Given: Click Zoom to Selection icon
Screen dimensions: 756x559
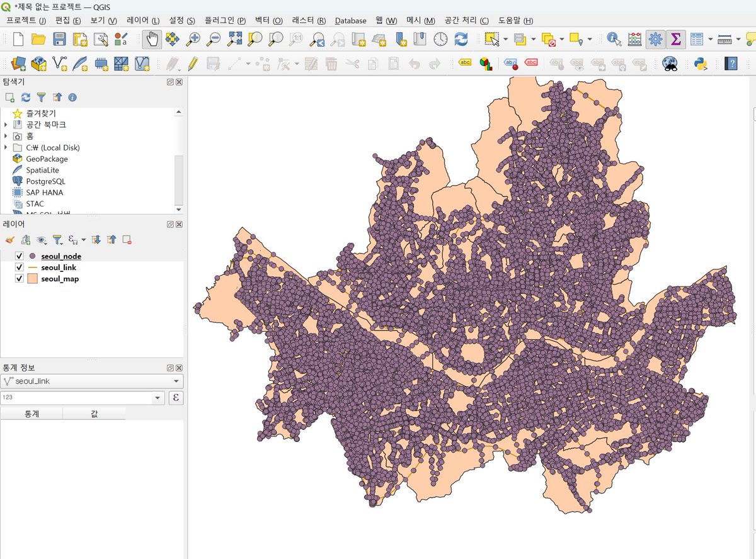Looking at the screenshot, I should [x=255, y=39].
